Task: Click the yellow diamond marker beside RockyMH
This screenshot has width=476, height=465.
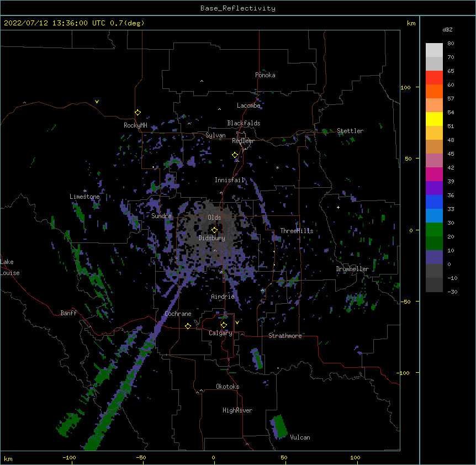Action: coord(138,113)
